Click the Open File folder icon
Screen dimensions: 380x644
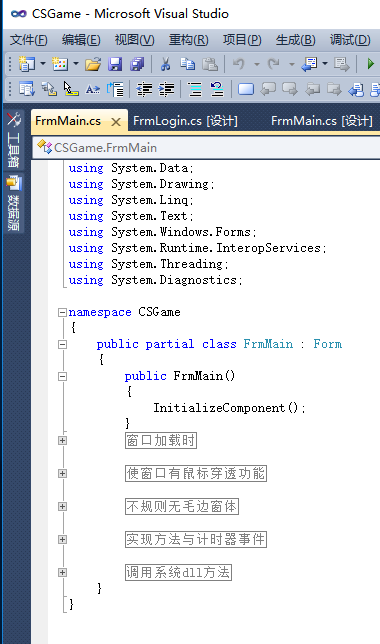coord(93,64)
